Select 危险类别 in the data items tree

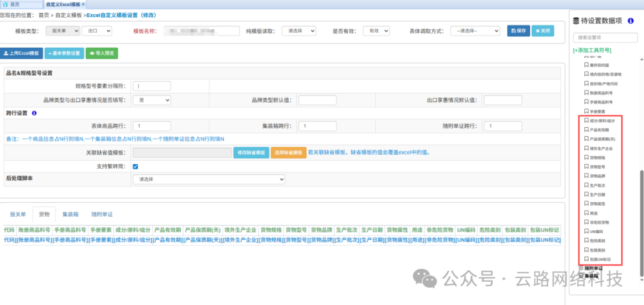[x=597, y=241]
